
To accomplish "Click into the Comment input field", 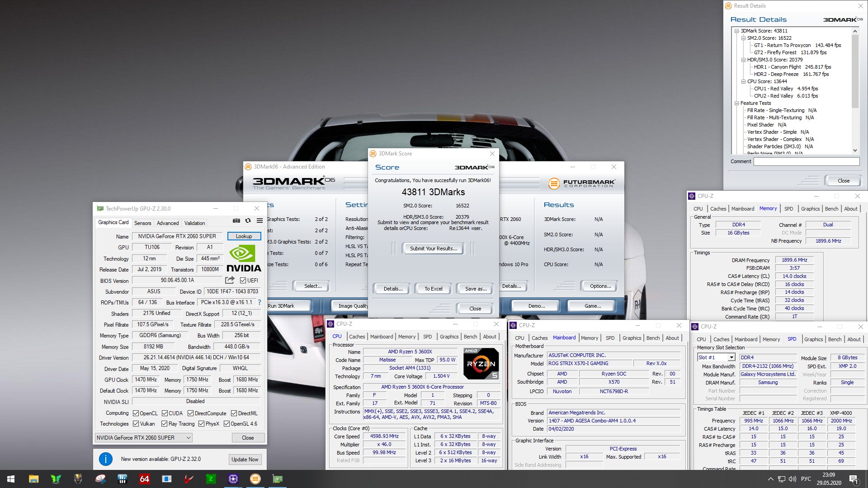I will point(807,161).
